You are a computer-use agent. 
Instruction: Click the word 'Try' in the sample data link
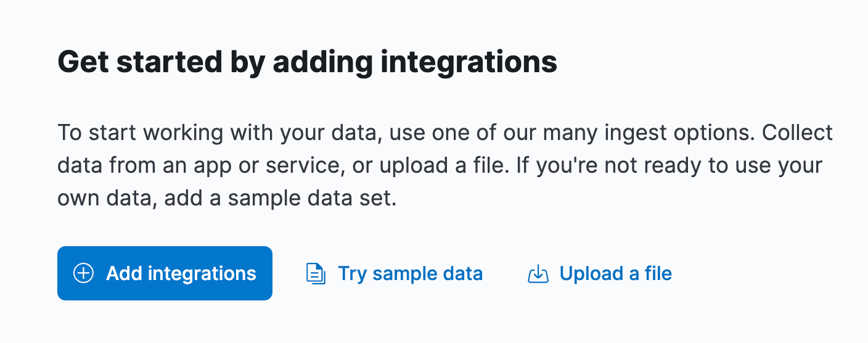coord(353,274)
